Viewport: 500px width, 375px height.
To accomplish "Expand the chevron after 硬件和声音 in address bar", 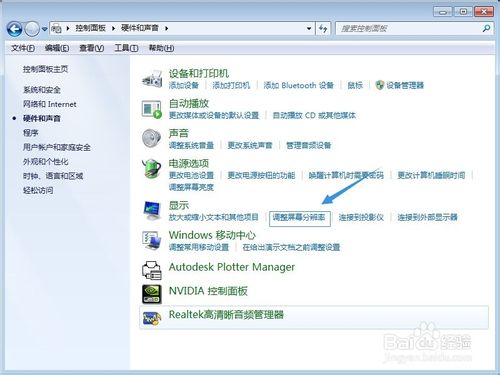I will coord(166,29).
